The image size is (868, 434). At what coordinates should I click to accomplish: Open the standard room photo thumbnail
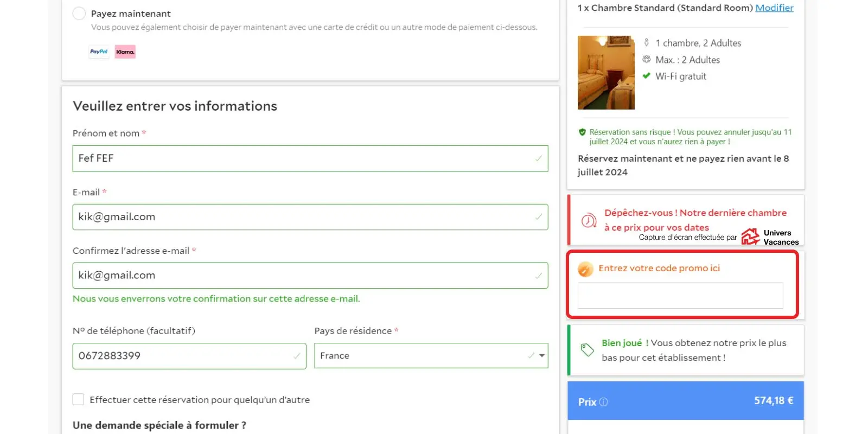pyautogui.click(x=606, y=73)
